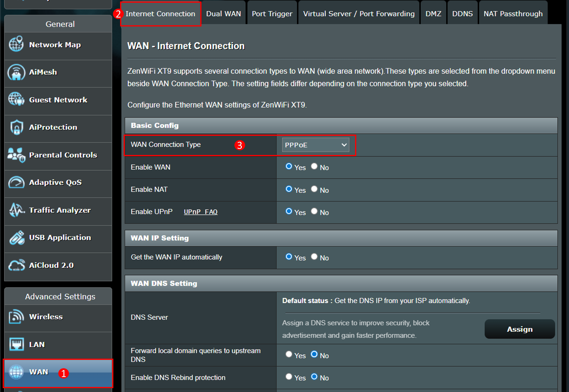569x392 pixels.
Task: Click the AiCloud 2.0 cloud icon
Action: click(17, 265)
